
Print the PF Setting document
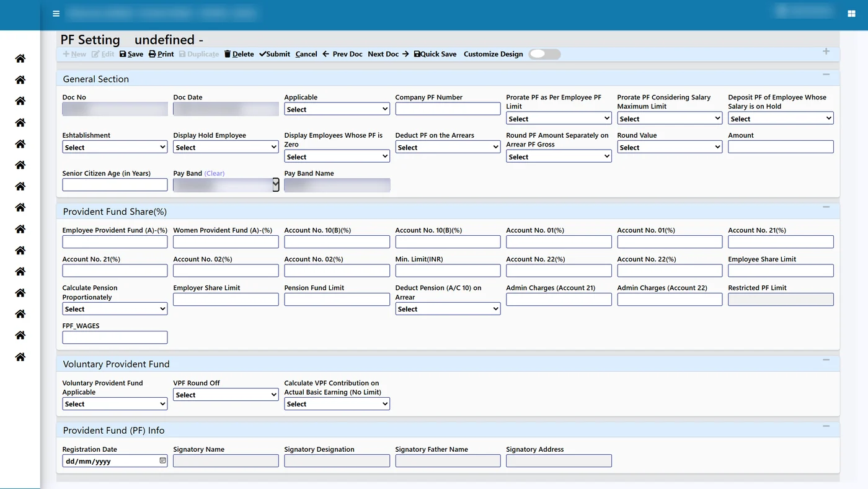coord(161,54)
